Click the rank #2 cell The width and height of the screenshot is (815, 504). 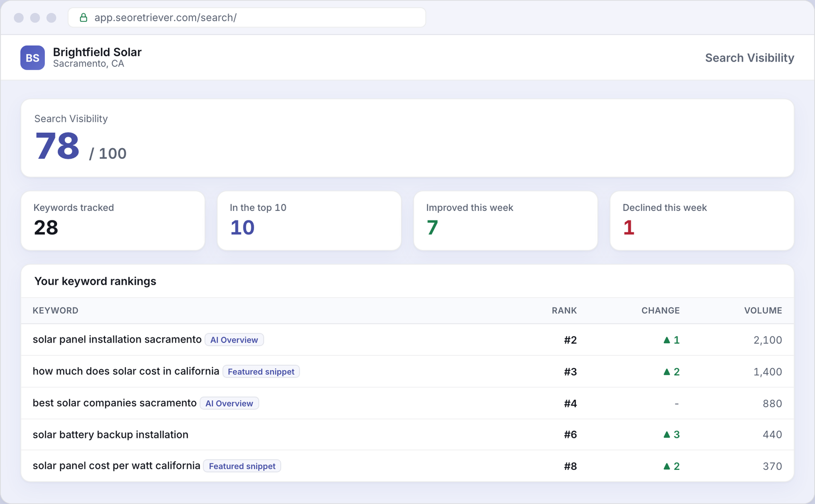[570, 340]
